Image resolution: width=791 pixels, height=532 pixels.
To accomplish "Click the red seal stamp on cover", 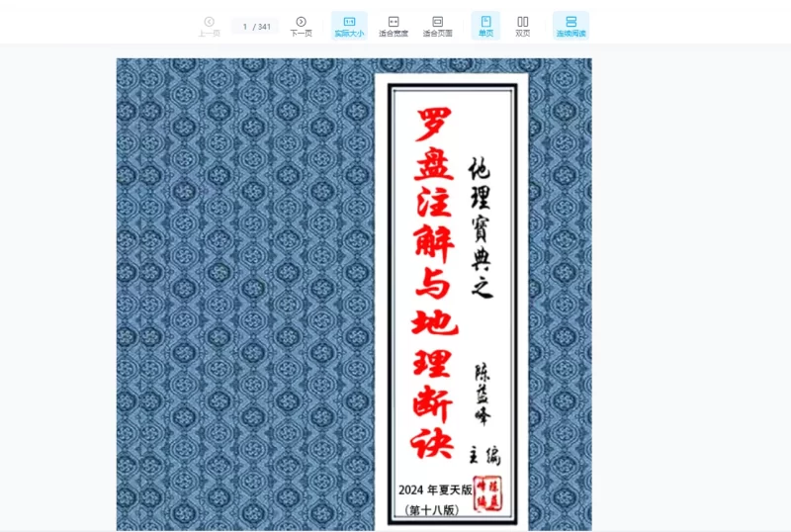I will coord(489,491).
